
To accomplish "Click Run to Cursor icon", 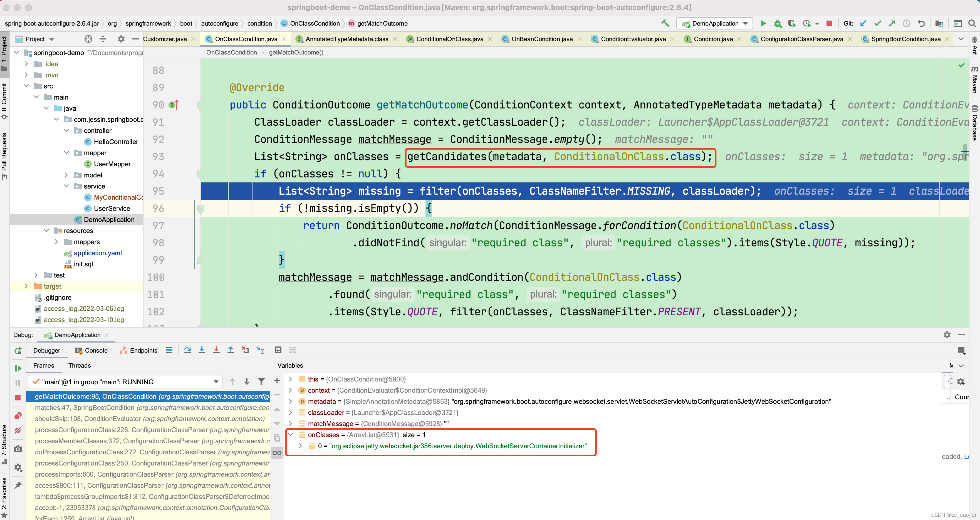I will [x=260, y=350].
